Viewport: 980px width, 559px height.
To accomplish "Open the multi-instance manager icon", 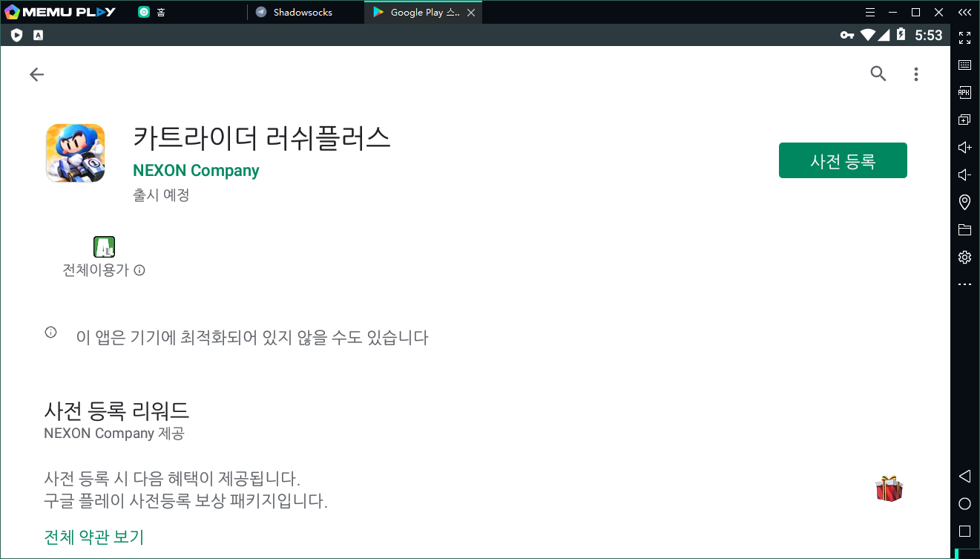I will point(964,120).
